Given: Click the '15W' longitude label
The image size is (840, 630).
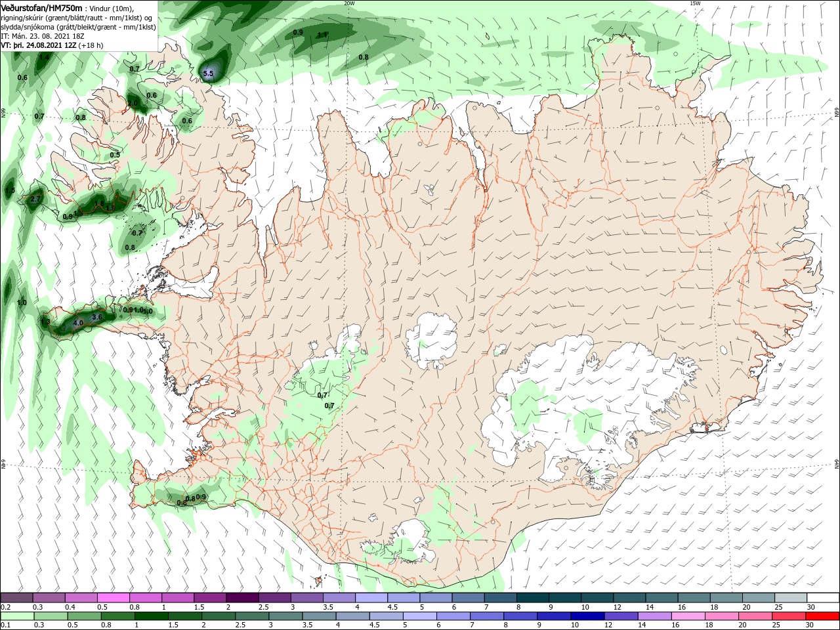Looking at the screenshot, I should point(695,3).
